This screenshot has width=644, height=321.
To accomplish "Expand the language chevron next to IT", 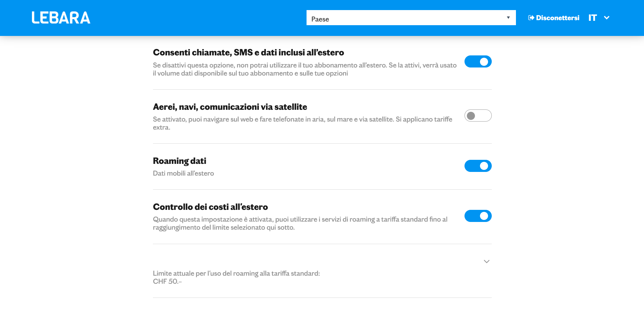I will (x=607, y=18).
